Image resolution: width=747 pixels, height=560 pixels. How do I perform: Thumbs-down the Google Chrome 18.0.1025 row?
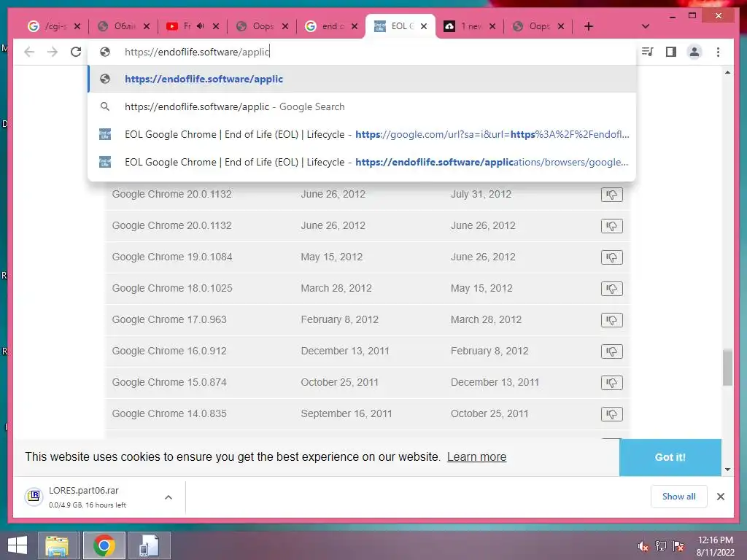click(612, 289)
